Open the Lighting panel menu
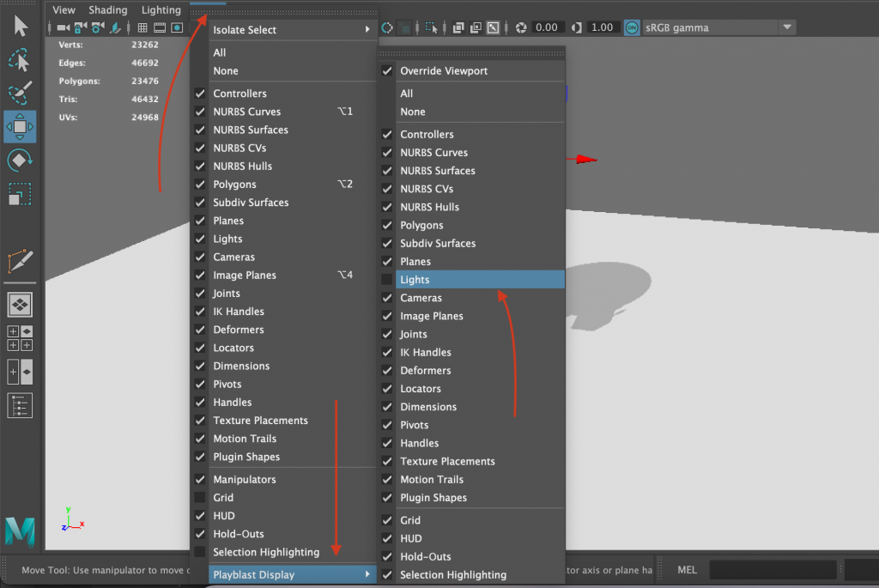The image size is (879, 588). [161, 10]
